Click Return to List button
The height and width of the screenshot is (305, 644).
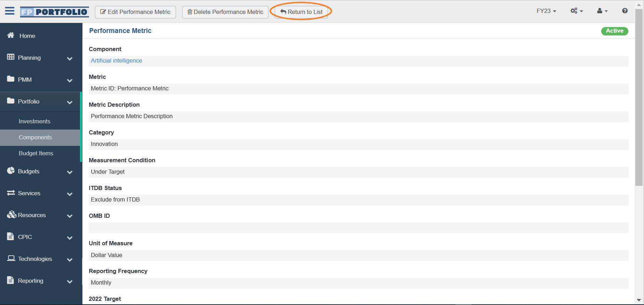301,12
